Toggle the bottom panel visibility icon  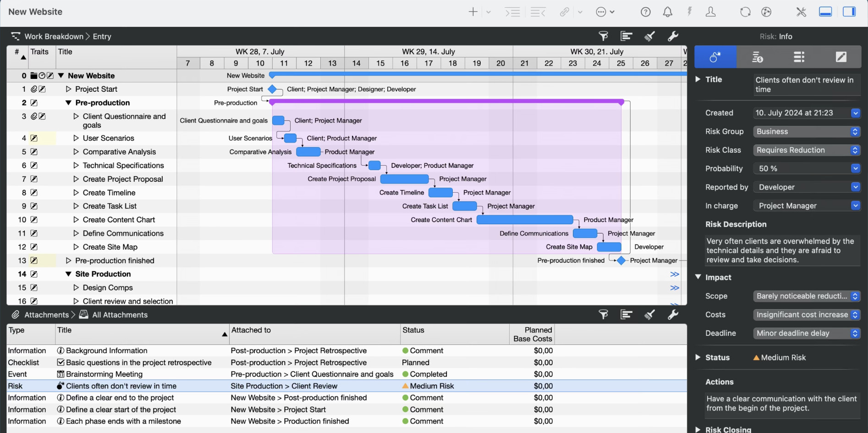(825, 11)
